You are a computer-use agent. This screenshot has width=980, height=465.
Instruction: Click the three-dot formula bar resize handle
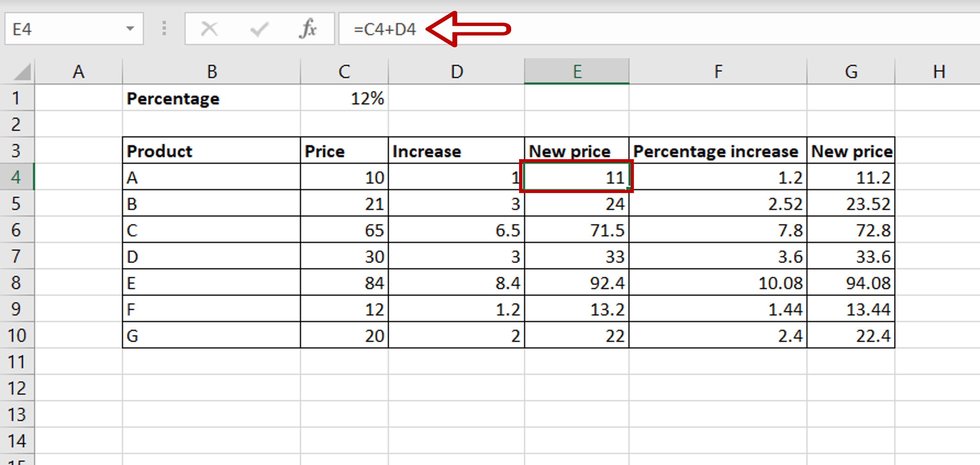click(x=164, y=28)
